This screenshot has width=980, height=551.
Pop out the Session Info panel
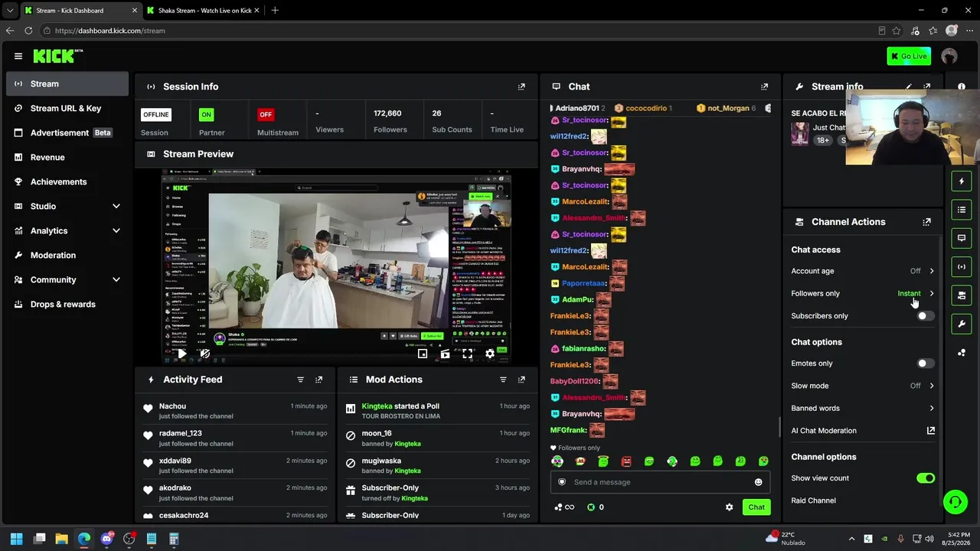coord(521,86)
